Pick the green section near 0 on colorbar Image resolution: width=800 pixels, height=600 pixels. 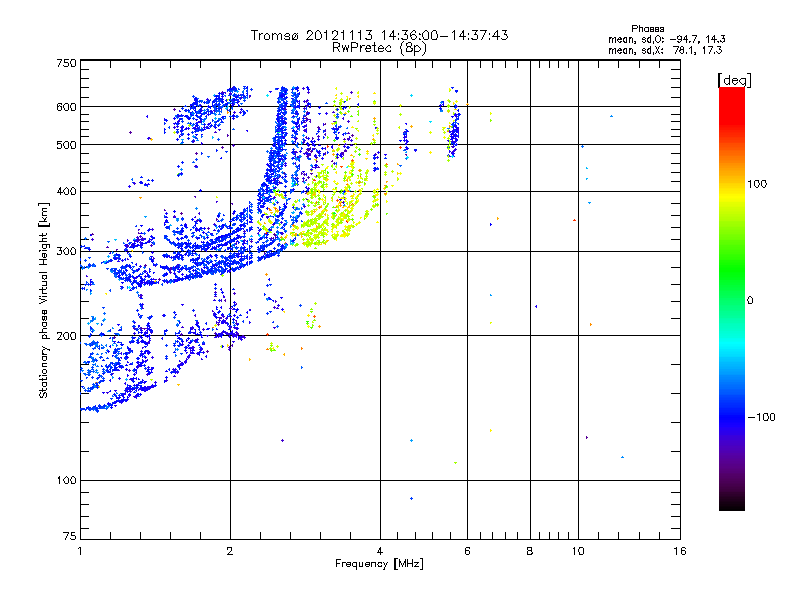click(x=732, y=286)
